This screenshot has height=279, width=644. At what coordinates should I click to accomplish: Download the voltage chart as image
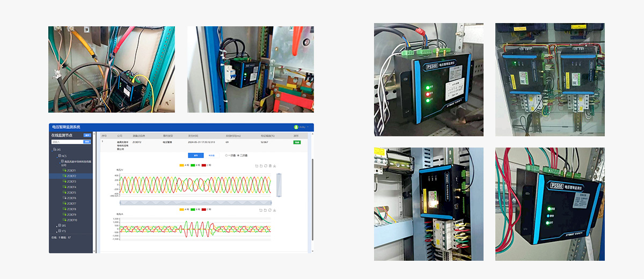click(x=274, y=166)
